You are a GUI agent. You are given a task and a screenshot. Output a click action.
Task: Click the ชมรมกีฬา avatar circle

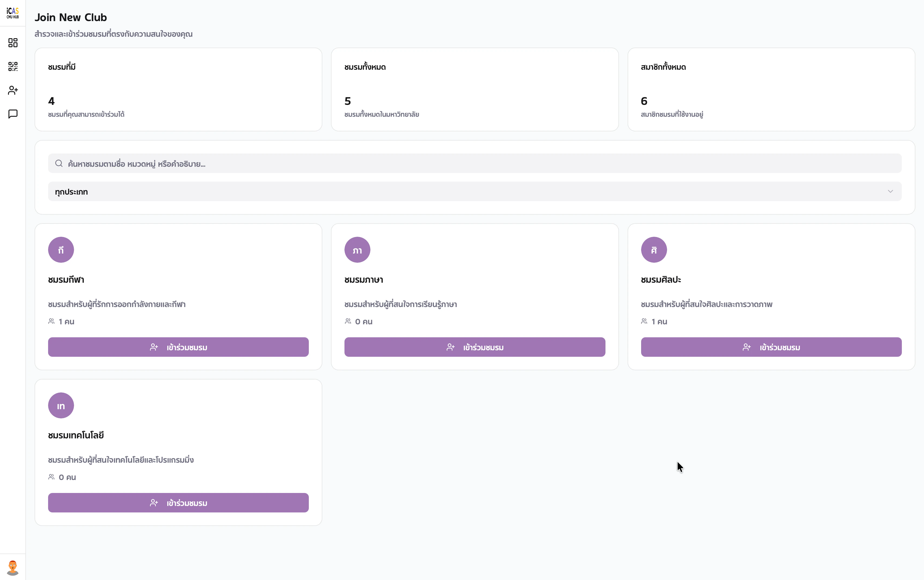pos(61,250)
